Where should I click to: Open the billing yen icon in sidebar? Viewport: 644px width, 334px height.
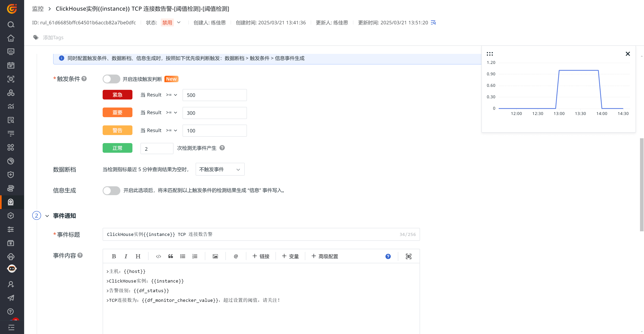(11, 243)
